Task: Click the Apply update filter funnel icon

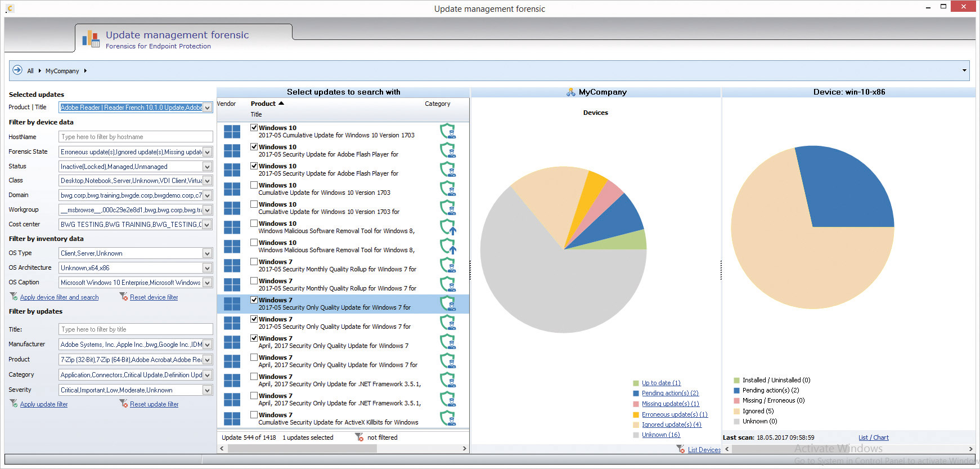Action: coord(14,404)
